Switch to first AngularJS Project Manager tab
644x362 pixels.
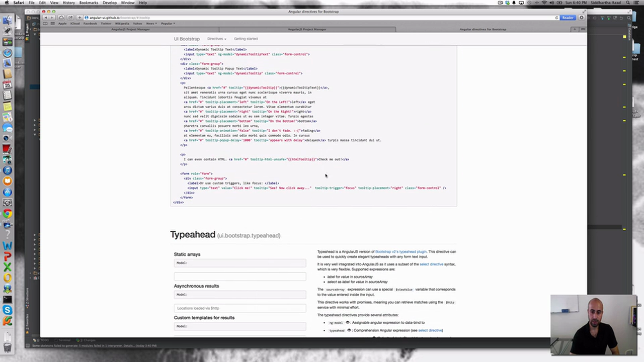130,29
